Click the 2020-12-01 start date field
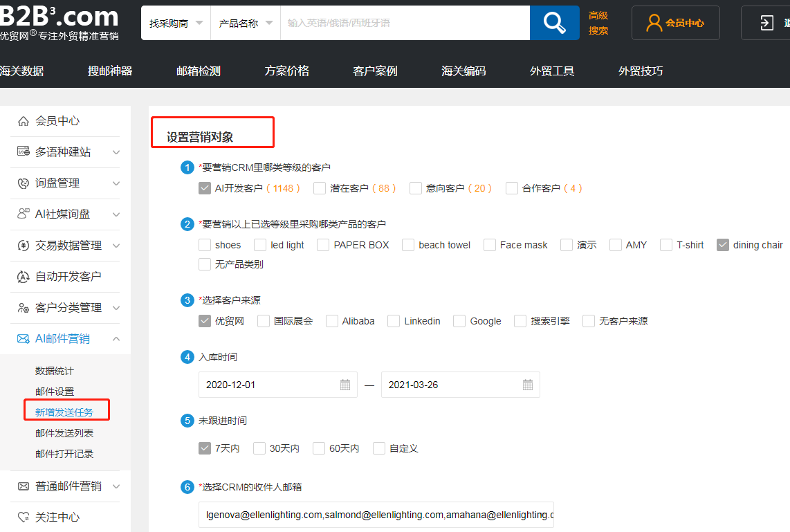The image size is (790, 532). (x=278, y=385)
